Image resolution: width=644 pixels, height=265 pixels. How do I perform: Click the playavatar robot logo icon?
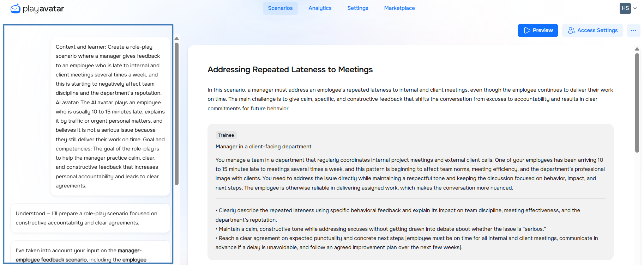point(16,8)
